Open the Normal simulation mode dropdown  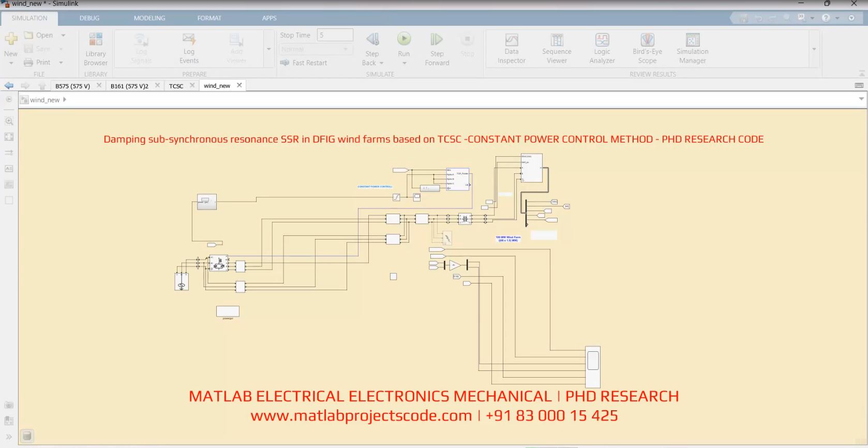(x=316, y=49)
